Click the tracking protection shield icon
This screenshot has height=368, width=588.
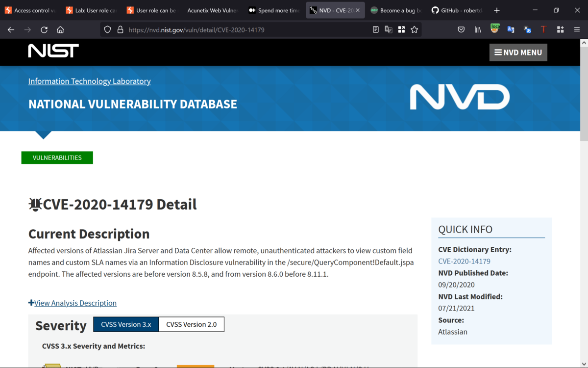108,30
